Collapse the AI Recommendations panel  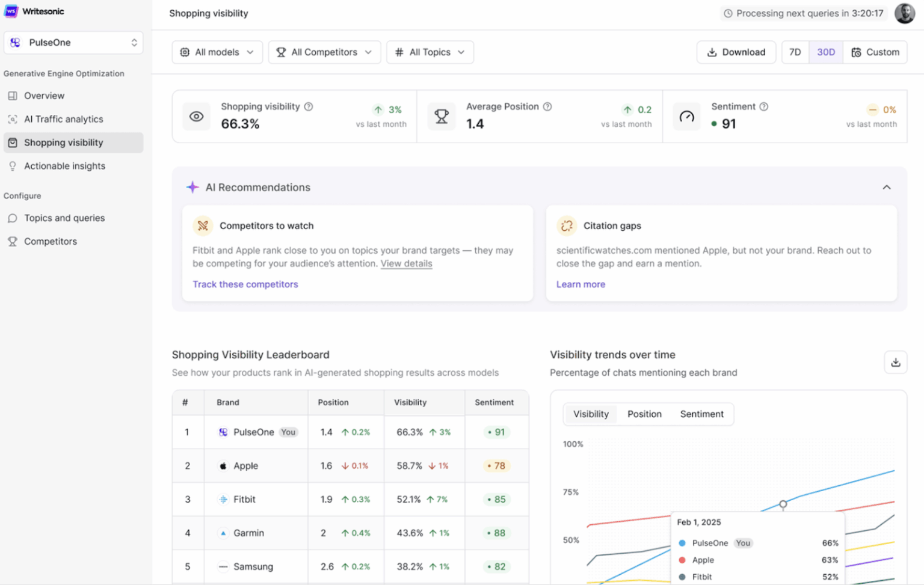[x=886, y=187]
